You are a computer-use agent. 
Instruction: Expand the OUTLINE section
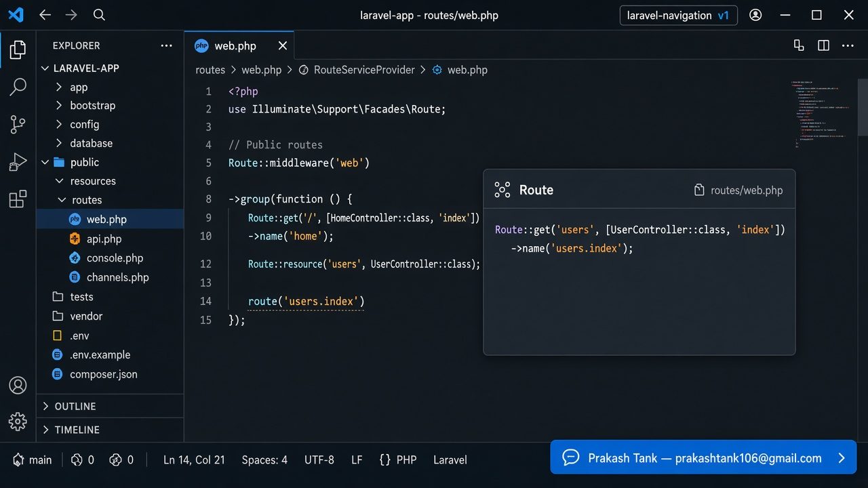(x=110, y=406)
